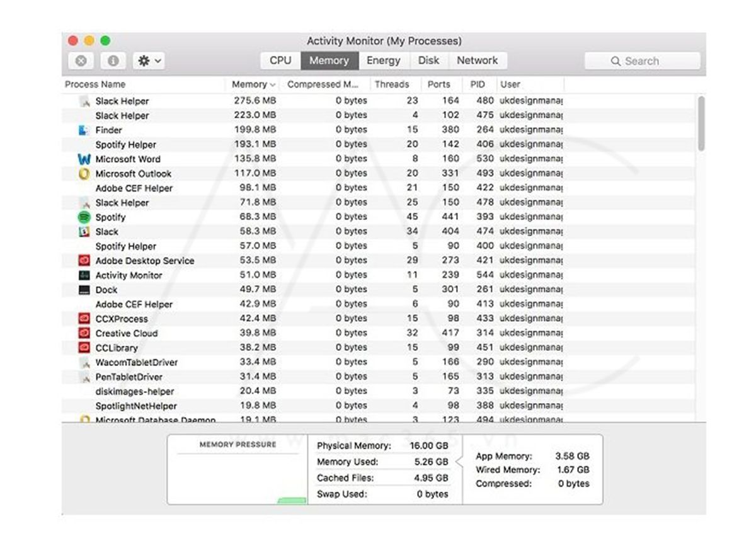The height and width of the screenshot is (548, 756).
Task: Click the Slack Helper icon at 71.8 MB
Action: (x=84, y=203)
